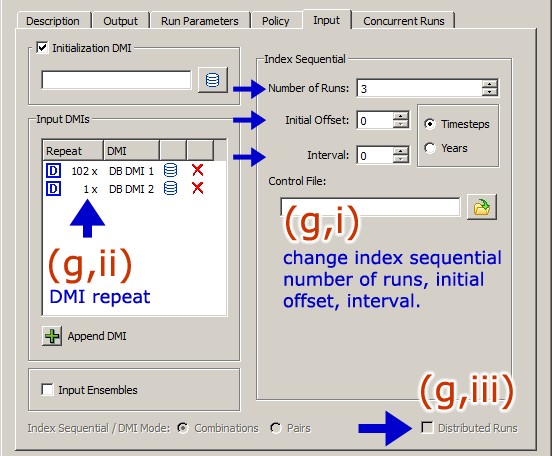Increment the Initial Offset spinner
552x456 pixels.
[x=401, y=116]
